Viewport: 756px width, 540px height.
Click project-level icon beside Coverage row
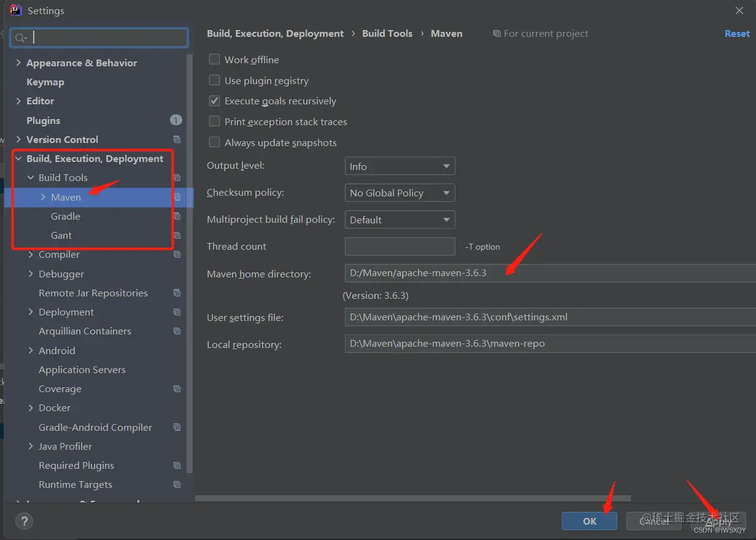177,388
